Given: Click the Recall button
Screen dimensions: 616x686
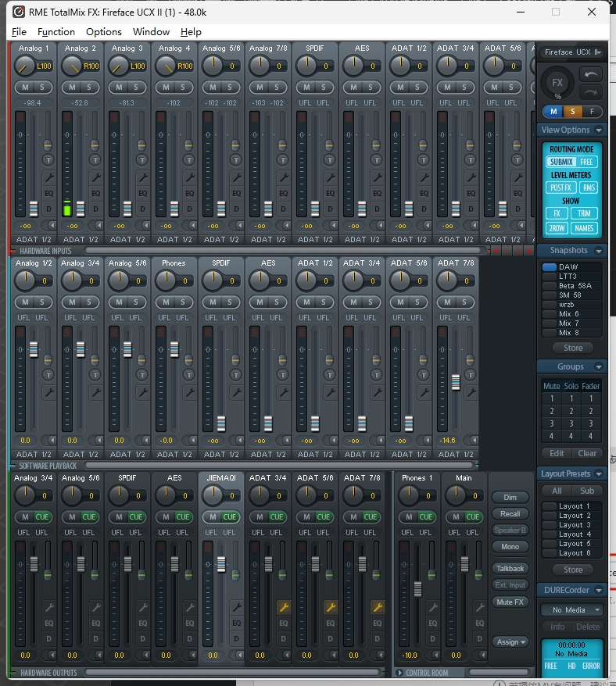Looking at the screenshot, I should pyautogui.click(x=510, y=513).
